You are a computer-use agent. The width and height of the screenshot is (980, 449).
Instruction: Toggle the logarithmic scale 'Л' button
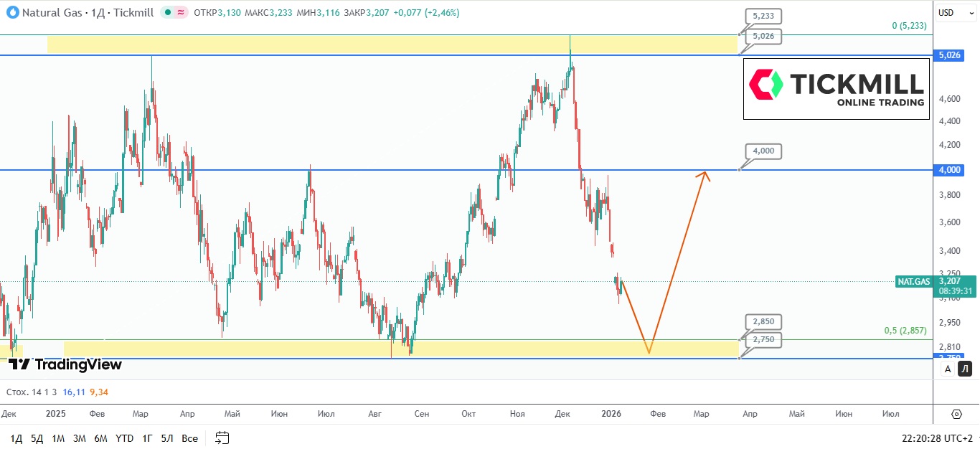[x=965, y=369]
